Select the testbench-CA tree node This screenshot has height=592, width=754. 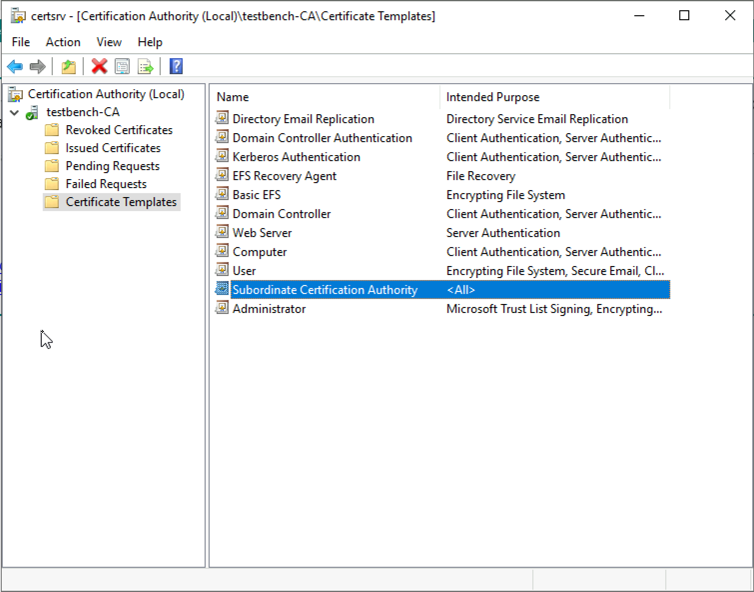point(83,113)
